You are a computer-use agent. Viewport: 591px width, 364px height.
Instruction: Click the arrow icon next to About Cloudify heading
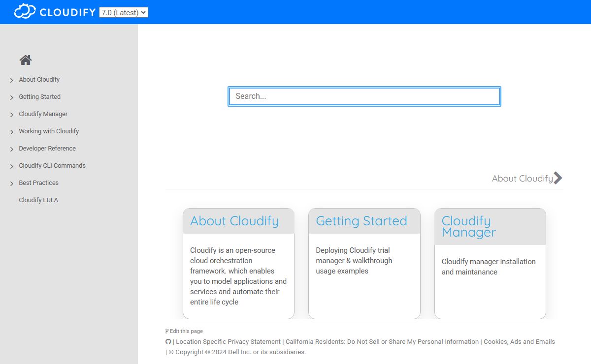[558, 178]
